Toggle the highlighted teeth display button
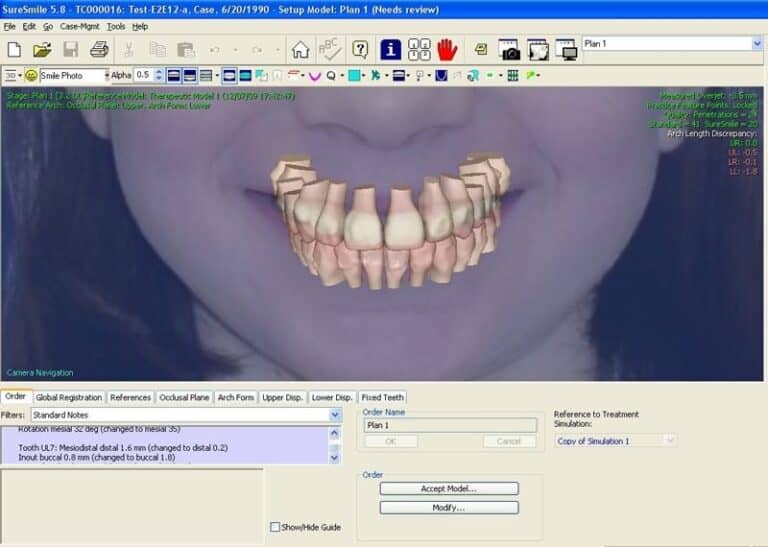768x547 pixels. 229,75
